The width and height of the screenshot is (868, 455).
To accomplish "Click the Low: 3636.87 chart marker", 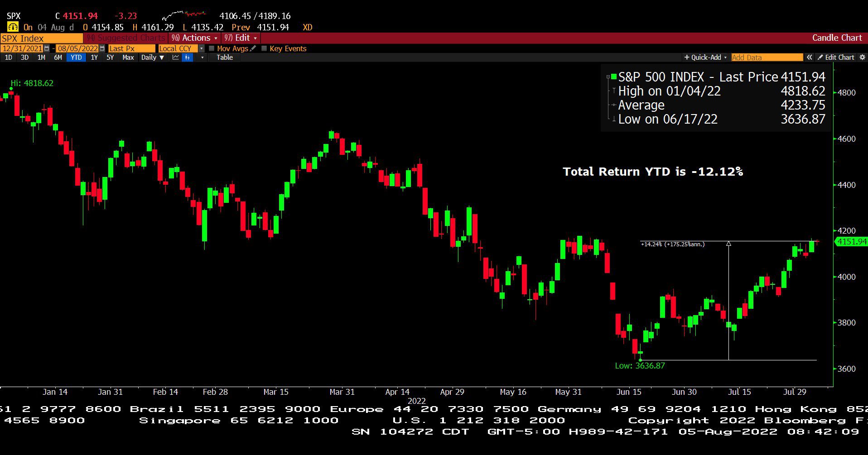I will pos(640,366).
